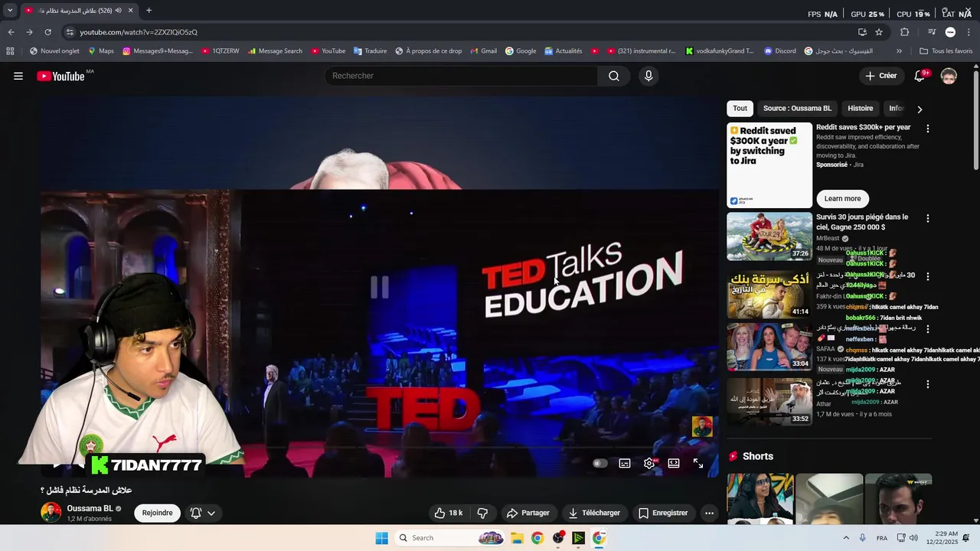Select the Tout filter chip
Image resolution: width=980 pixels, height=551 pixels.
(x=740, y=108)
